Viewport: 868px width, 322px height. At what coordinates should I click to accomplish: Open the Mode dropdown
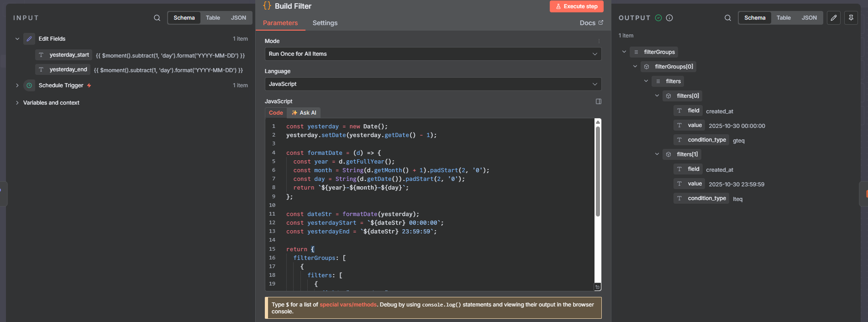click(x=432, y=54)
